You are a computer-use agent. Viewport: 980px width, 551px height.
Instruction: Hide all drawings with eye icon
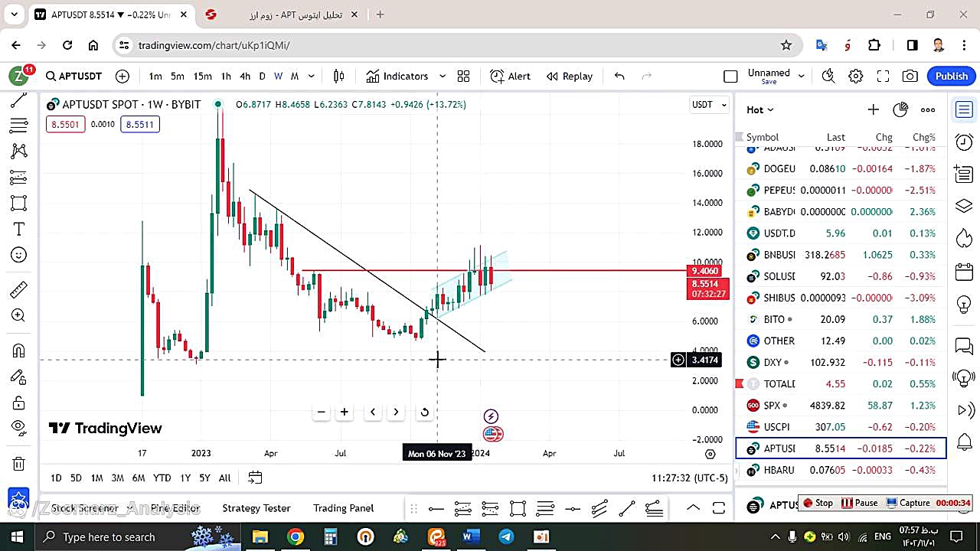click(x=18, y=428)
